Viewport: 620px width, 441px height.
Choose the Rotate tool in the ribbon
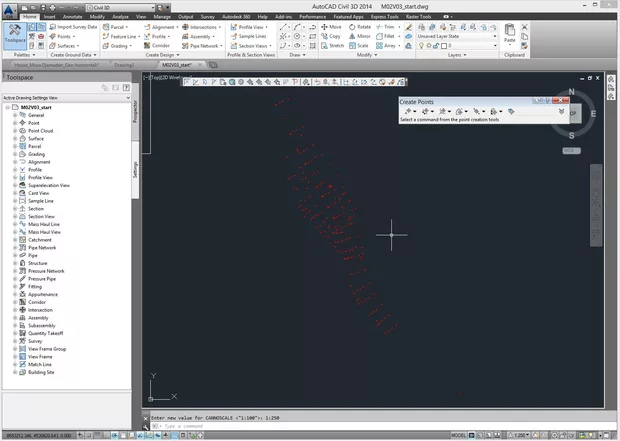tap(362, 27)
